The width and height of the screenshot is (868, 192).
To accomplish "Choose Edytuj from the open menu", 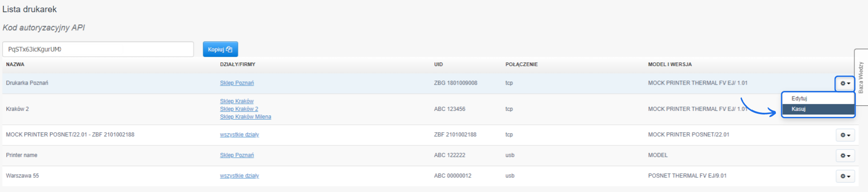I will point(799,98).
